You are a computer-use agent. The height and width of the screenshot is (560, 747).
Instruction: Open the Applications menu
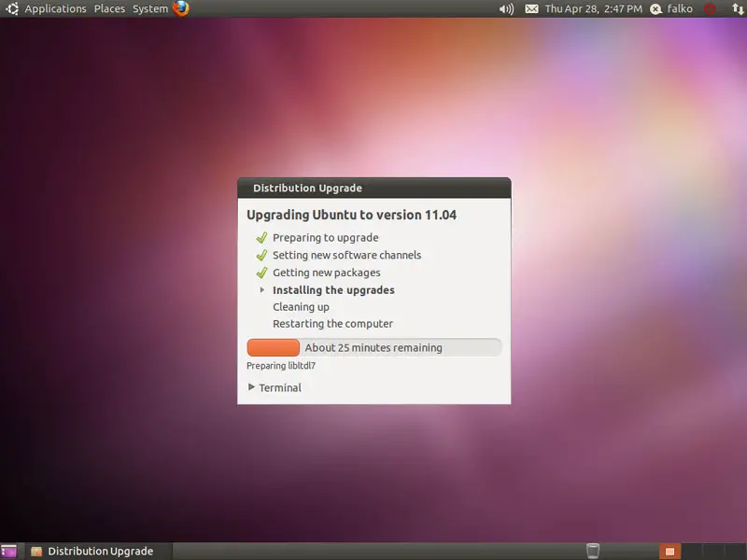55,8
